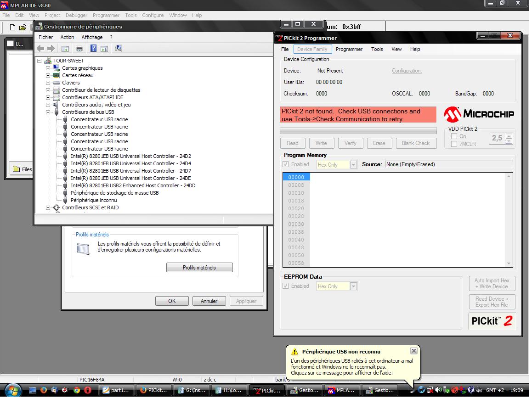This screenshot has height=398, width=532.
Task: Click the New File icon in MPLAB toolbar
Action: pyautogui.click(x=12, y=28)
